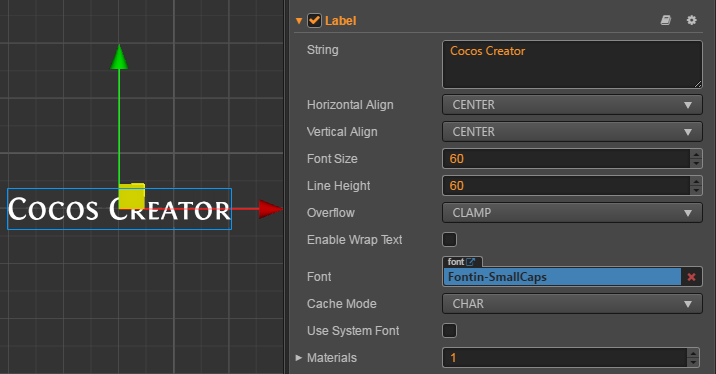The image size is (716, 374).
Task: Click the String property label
Action: click(322, 50)
